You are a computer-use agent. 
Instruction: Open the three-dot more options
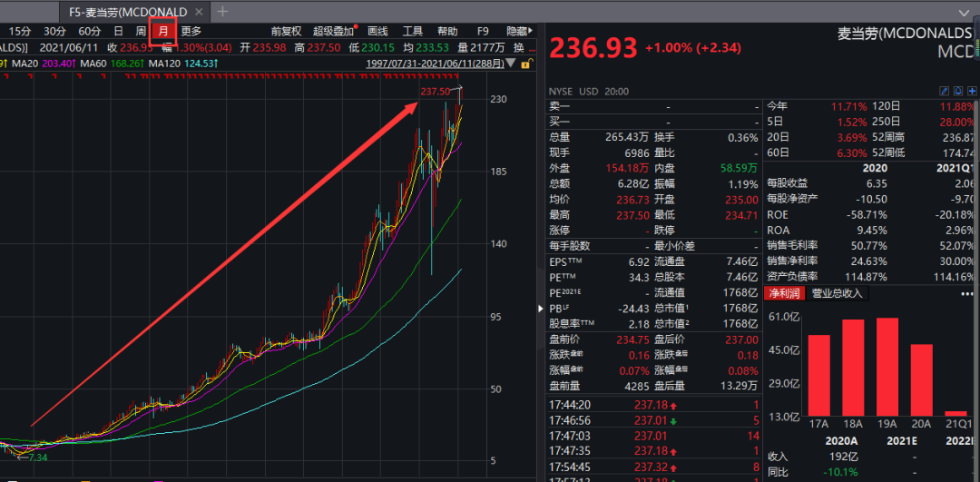(x=965, y=293)
